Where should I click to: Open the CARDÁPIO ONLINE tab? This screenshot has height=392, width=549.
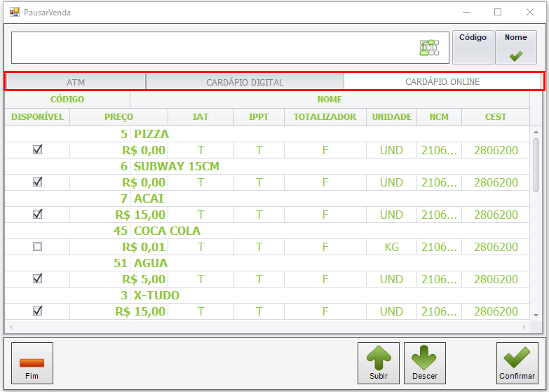click(442, 81)
